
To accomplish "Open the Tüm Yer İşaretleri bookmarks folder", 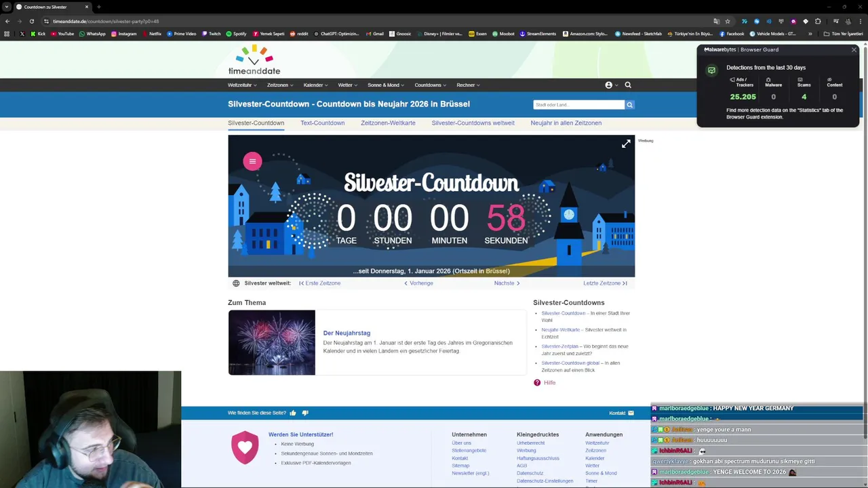I will (x=844, y=33).
